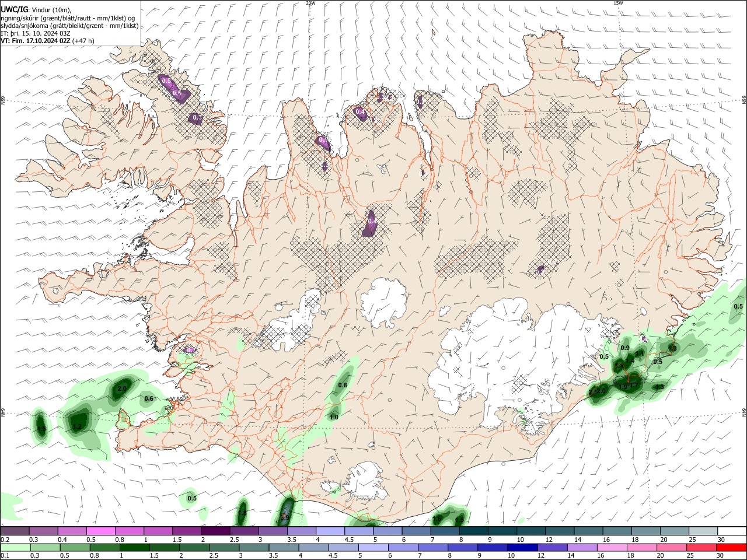Click the '1.2' rain value in the southwest sea

pos(77,426)
